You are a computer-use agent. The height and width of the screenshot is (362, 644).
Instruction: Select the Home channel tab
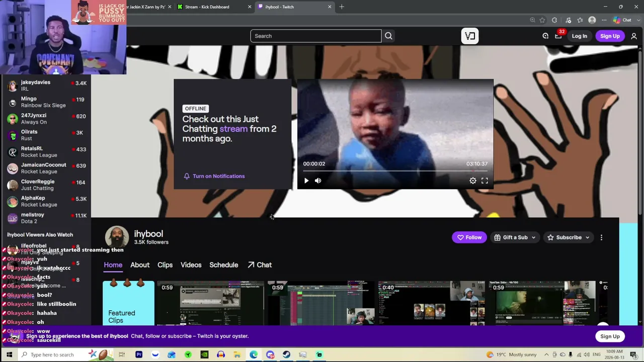pos(113,265)
